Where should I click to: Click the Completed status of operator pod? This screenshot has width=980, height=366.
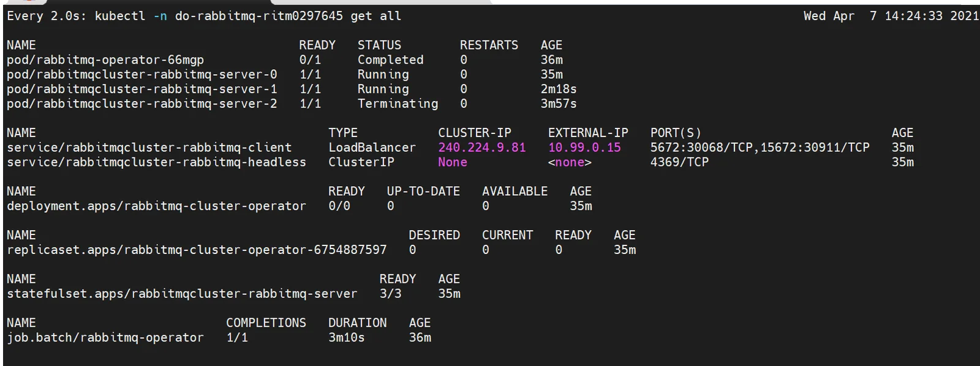(391, 60)
